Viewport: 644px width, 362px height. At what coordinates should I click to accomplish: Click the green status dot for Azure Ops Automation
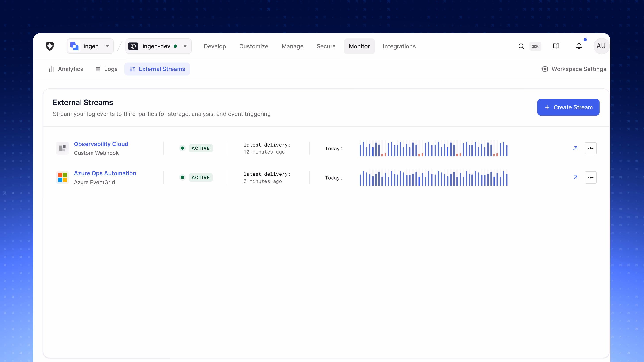182,177
